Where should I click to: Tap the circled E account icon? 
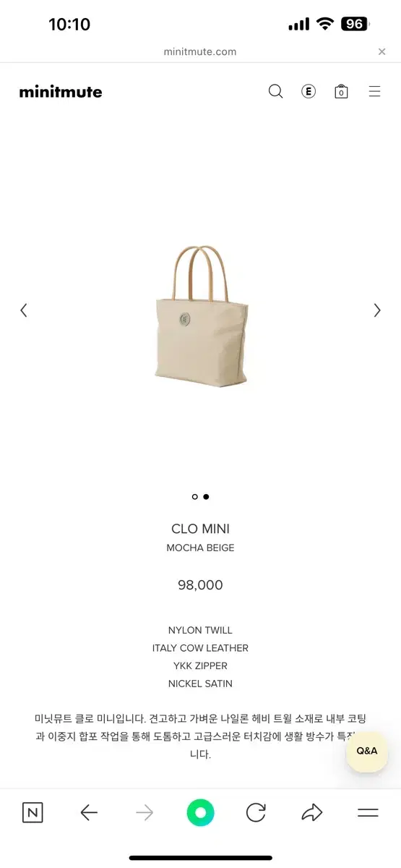point(309,92)
